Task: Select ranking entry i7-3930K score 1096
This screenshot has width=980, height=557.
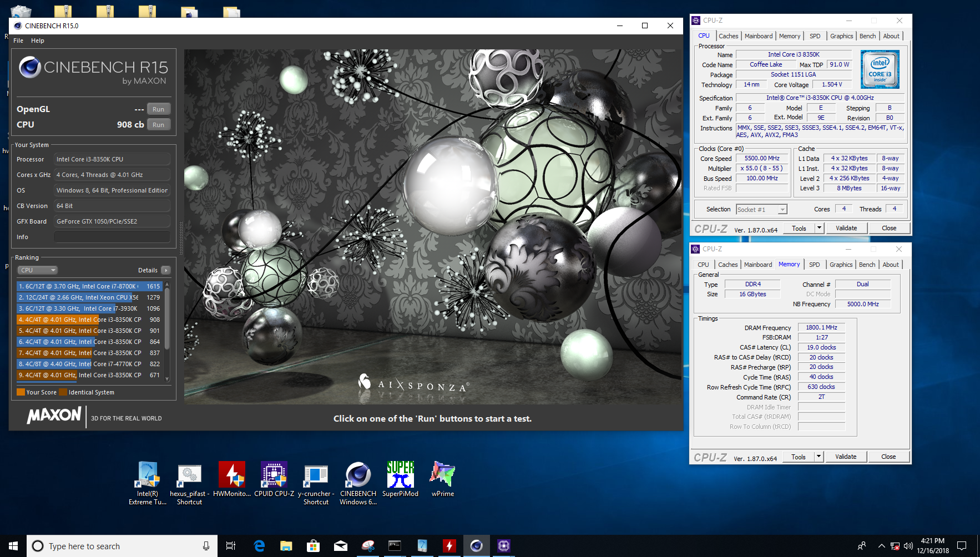Action: [89, 308]
